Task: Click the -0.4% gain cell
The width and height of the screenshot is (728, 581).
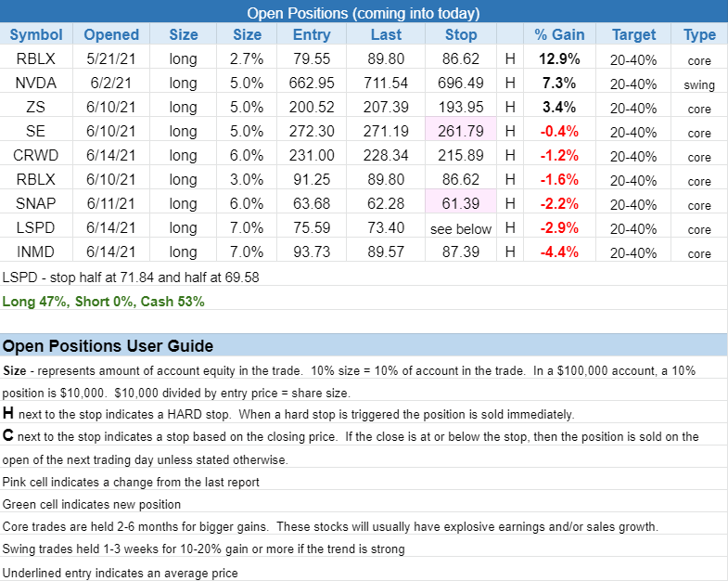Action: click(x=559, y=131)
